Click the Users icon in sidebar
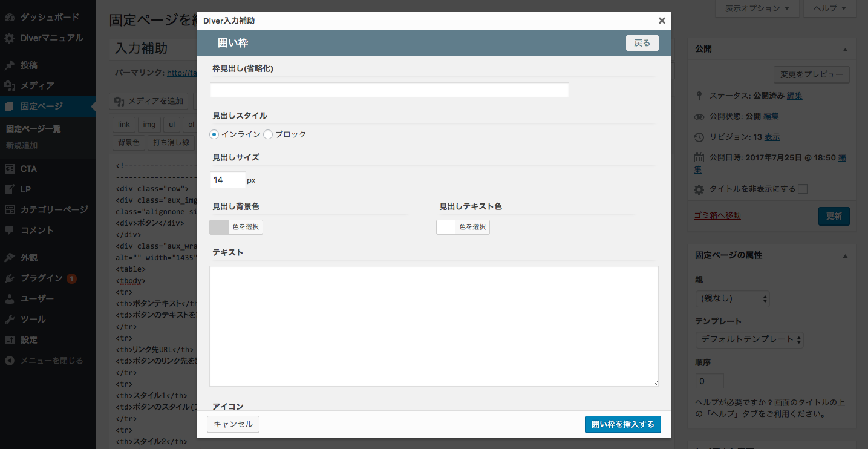 click(10, 299)
